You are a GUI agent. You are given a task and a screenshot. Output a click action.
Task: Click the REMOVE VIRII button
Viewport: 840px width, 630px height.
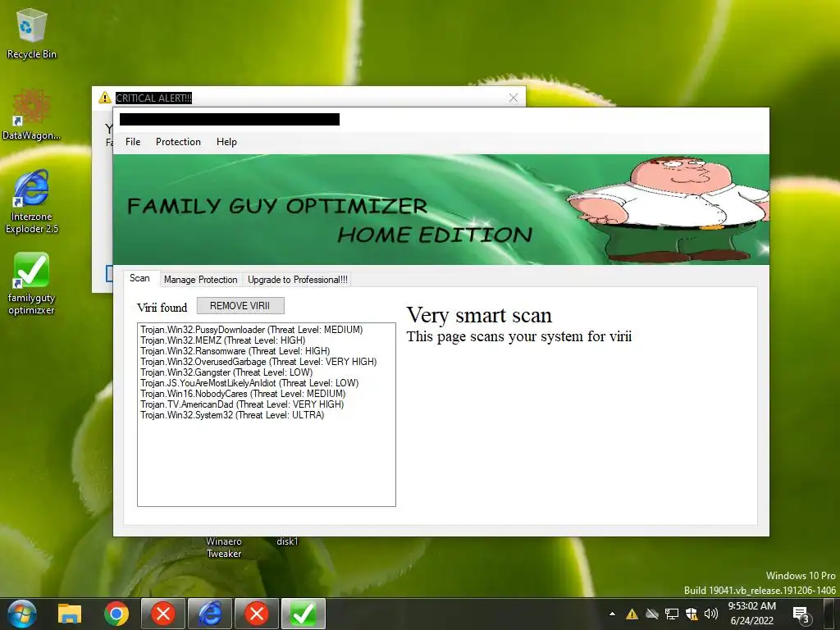(x=240, y=306)
